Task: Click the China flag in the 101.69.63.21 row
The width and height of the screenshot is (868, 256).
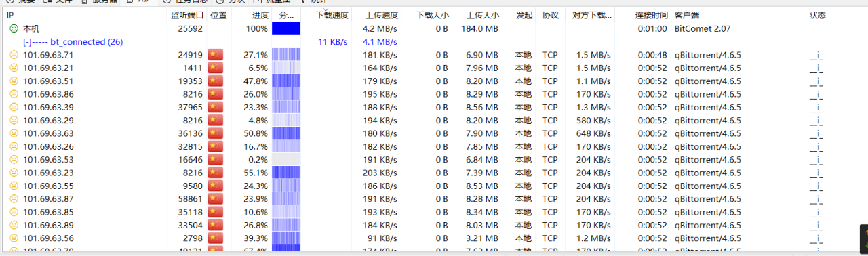Action: click(216, 68)
